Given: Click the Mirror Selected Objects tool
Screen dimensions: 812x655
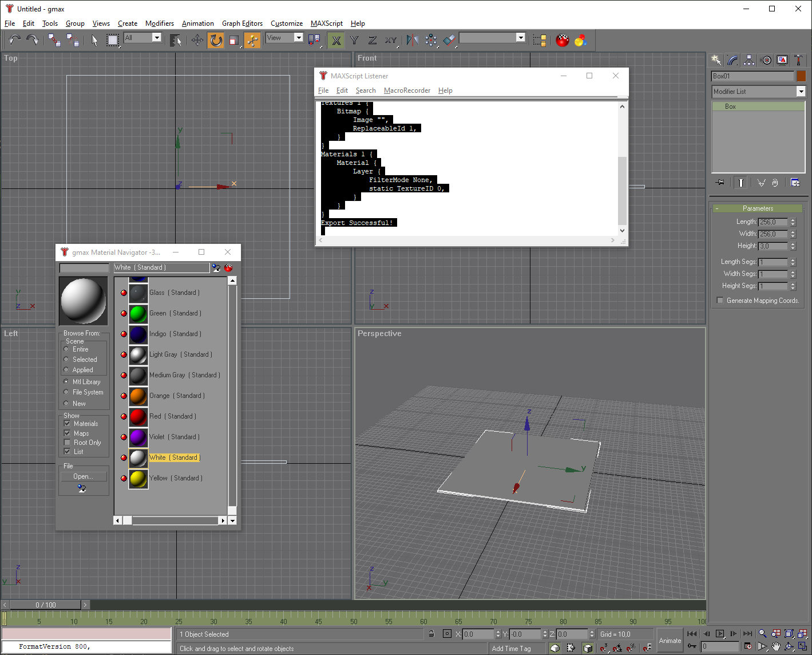Looking at the screenshot, I should point(413,40).
